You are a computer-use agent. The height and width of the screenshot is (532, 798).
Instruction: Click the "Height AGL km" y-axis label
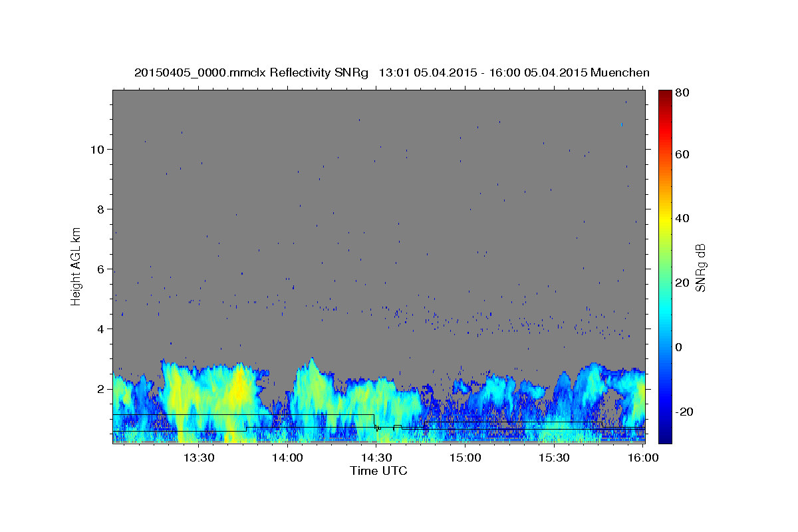click(x=76, y=267)
